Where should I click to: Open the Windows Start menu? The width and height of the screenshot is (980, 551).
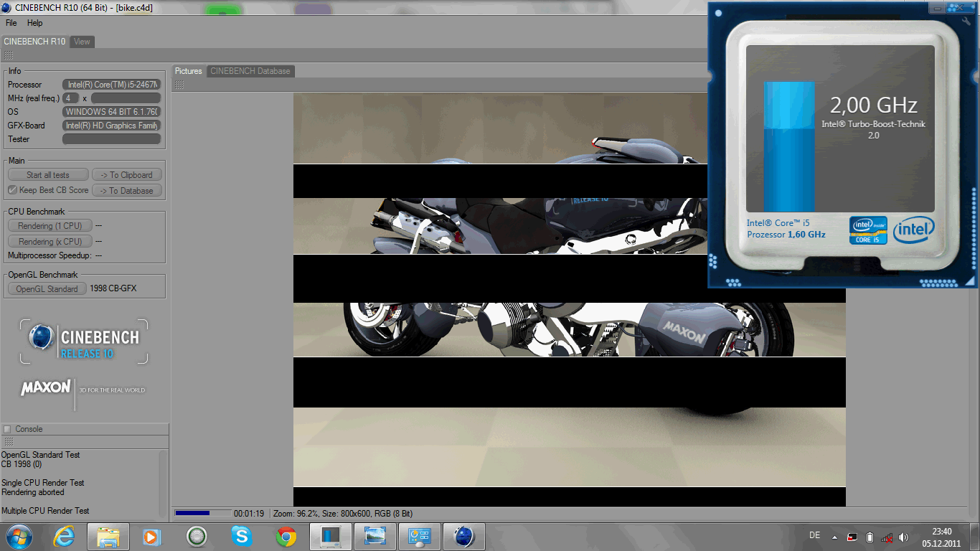(x=18, y=536)
